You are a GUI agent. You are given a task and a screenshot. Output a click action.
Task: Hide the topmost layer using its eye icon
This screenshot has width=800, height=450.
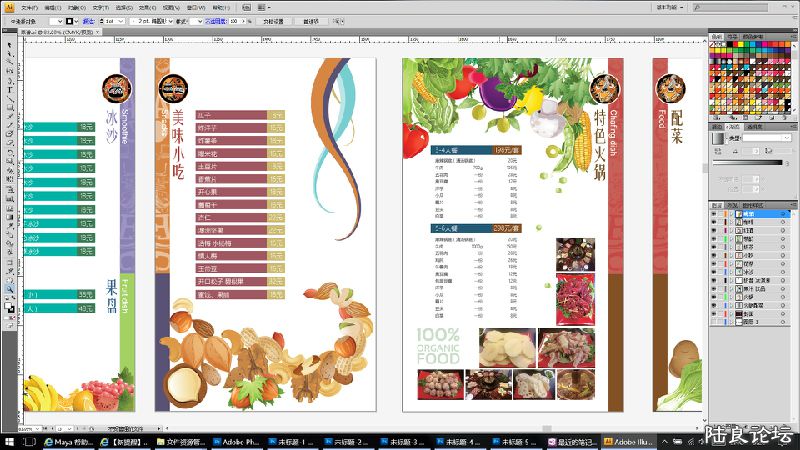pyautogui.click(x=713, y=213)
